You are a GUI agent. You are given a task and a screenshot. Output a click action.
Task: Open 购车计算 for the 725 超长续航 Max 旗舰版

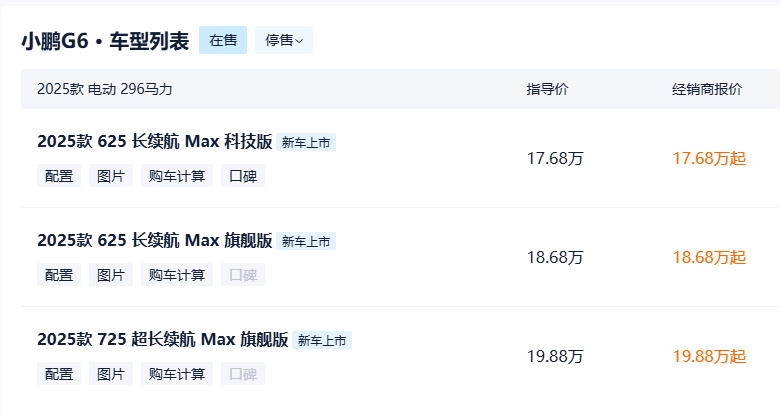(x=177, y=374)
